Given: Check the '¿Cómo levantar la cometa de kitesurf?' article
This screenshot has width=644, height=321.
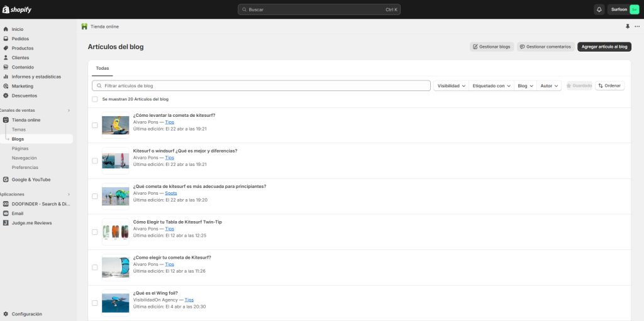Looking at the screenshot, I should (95, 125).
